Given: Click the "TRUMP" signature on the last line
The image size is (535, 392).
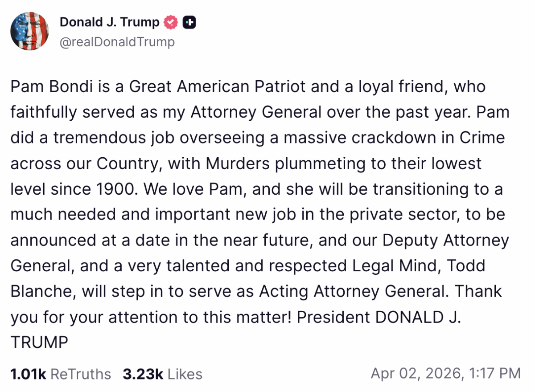Looking at the screenshot, I should pos(39,343).
